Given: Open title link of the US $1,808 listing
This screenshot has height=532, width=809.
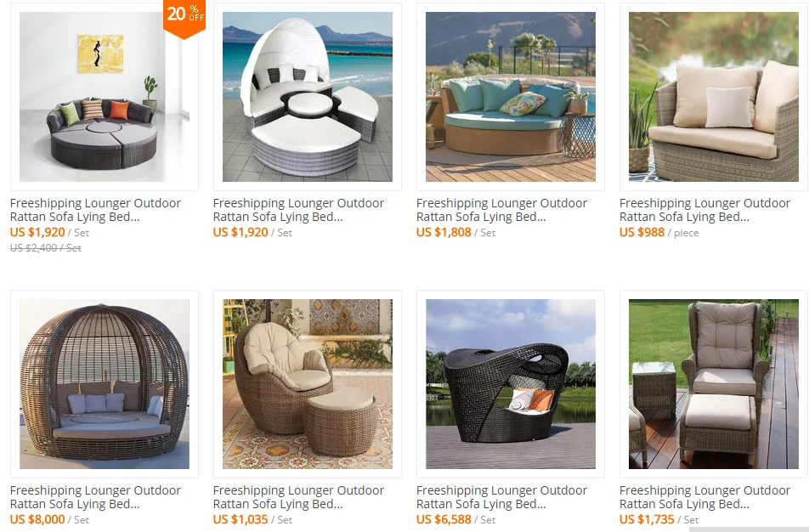Looking at the screenshot, I should tap(501, 210).
